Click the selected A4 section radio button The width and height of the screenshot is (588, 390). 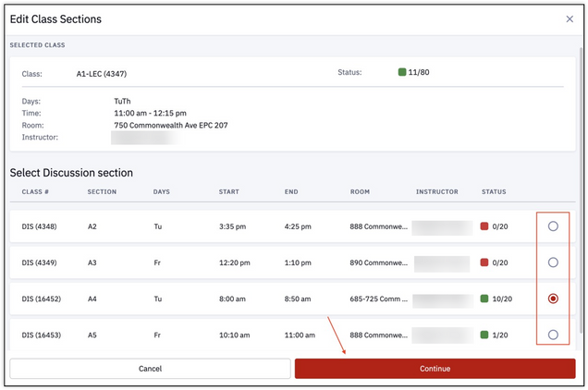pos(553,299)
